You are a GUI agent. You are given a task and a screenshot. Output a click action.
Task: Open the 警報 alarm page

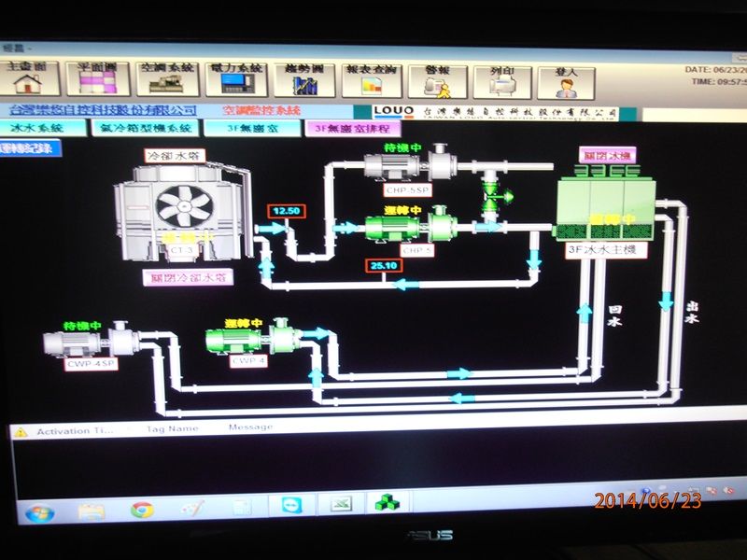tap(437, 81)
